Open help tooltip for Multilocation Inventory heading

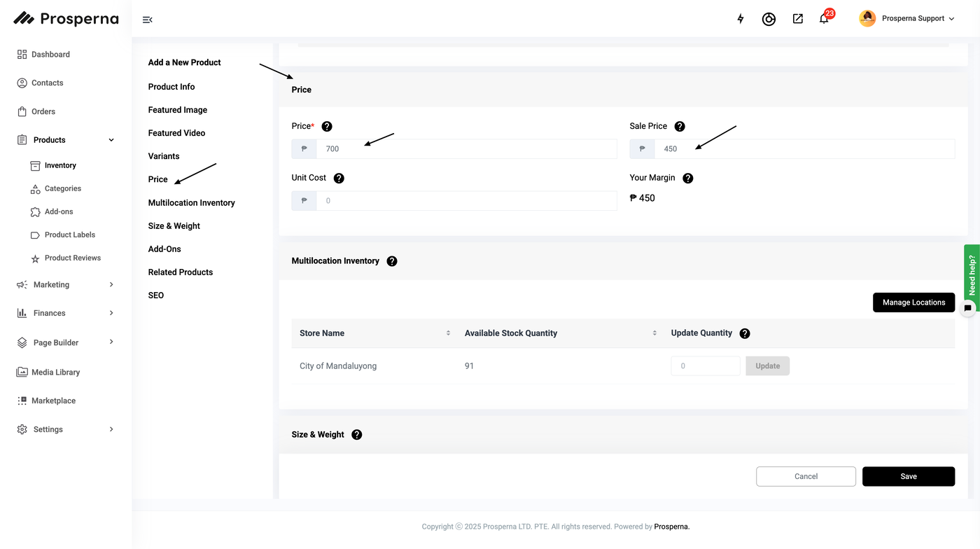(392, 261)
